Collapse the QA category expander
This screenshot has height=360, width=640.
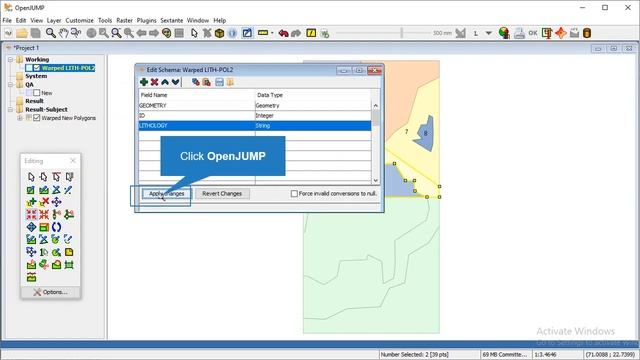coord(11,84)
